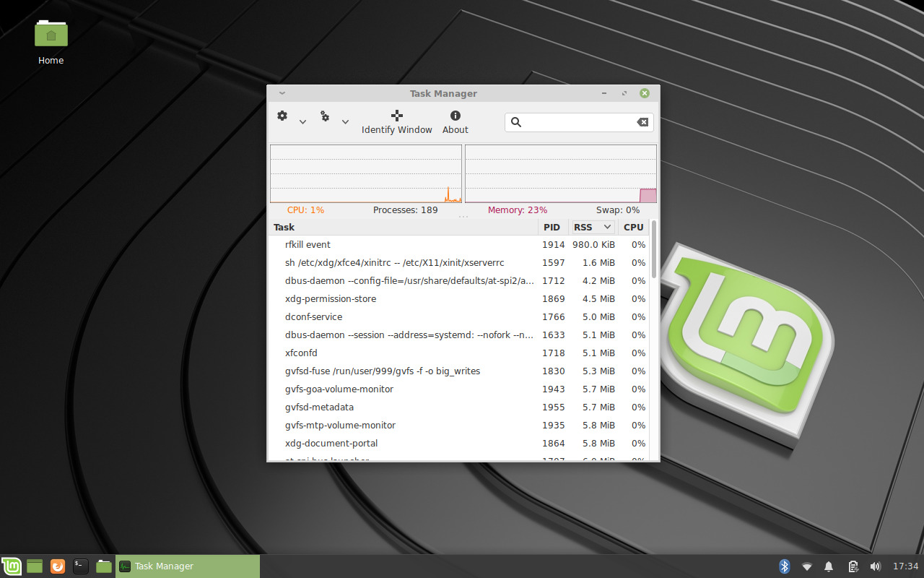Open the notification bell in system tray
Screen dimensions: 924x578
tap(829, 566)
